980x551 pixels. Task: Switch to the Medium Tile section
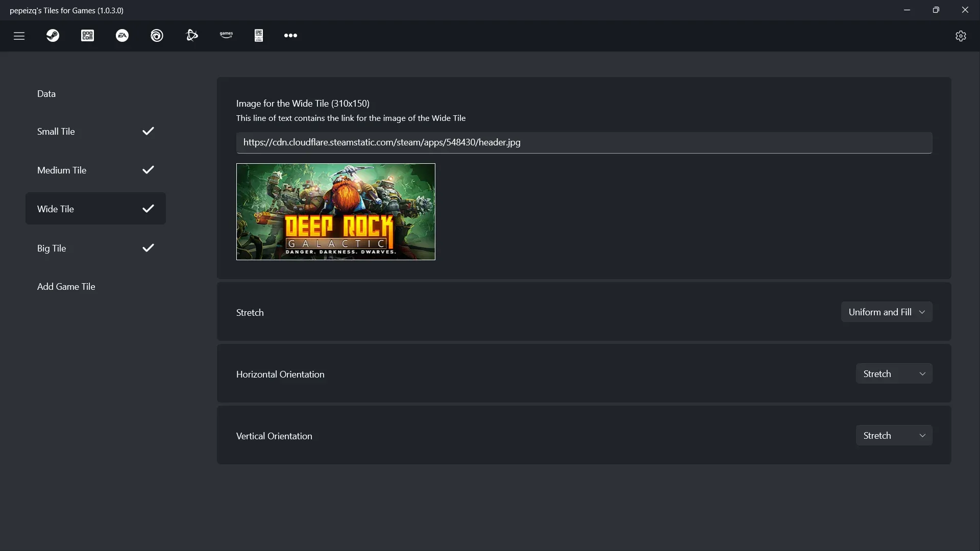point(95,170)
